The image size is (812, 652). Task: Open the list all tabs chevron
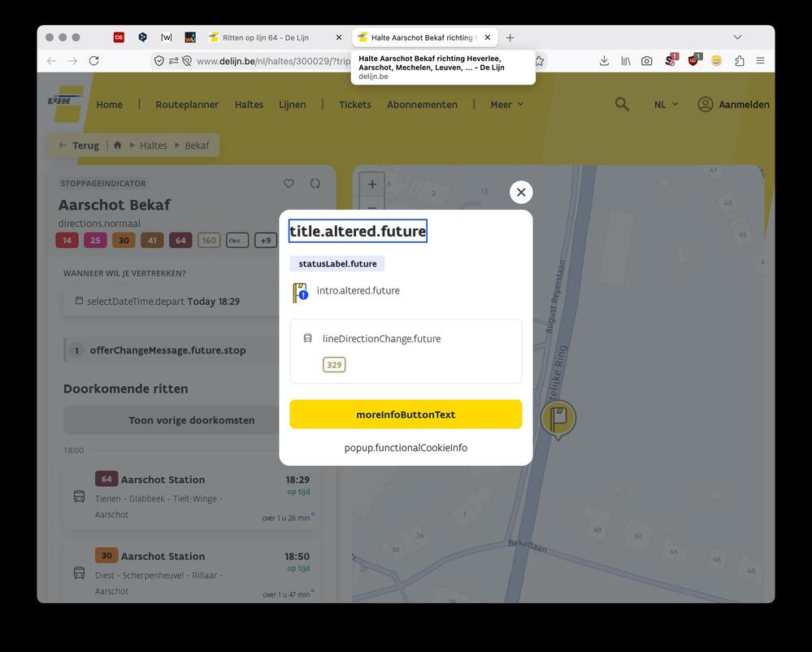pyautogui.click(x=737, y=37)
